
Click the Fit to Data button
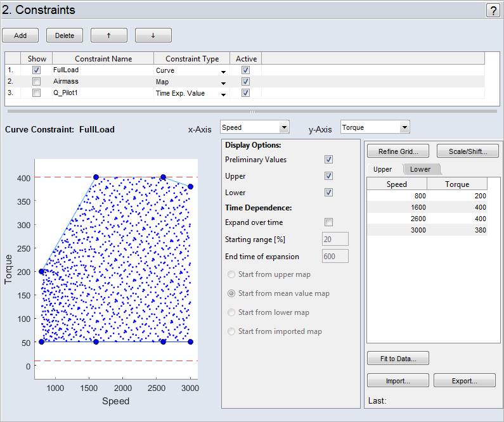tap(397, 359)
